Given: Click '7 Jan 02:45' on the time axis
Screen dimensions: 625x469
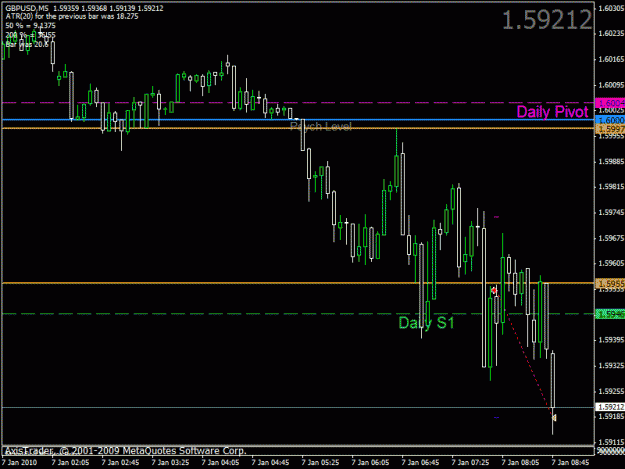Looking at the screenshot, I should (120, 462).
